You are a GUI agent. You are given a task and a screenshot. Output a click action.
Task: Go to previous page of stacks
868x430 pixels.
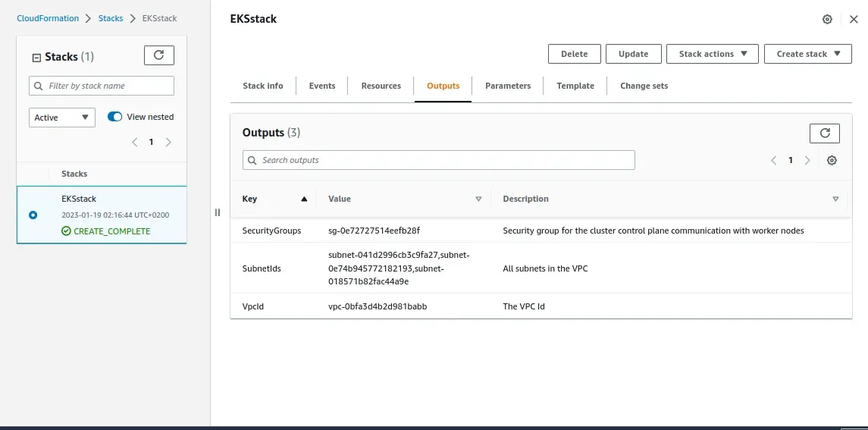point(134,142)
